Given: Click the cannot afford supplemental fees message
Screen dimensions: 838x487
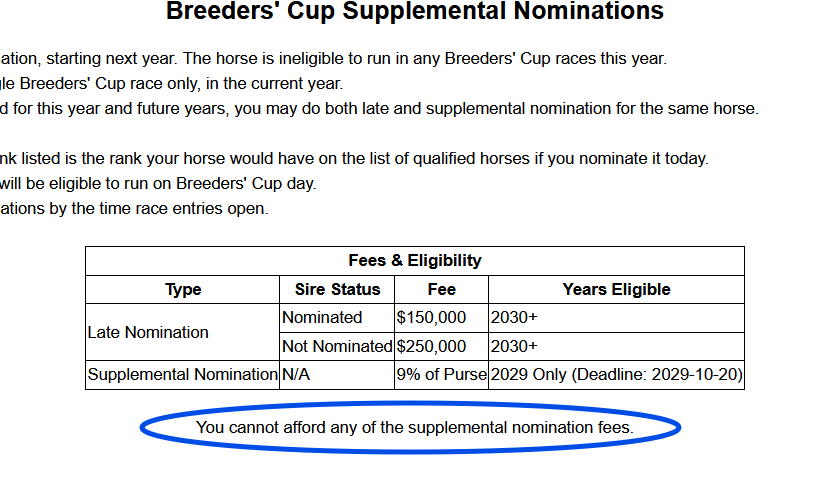Looking at the screenshot, I should tap(414, 427).
